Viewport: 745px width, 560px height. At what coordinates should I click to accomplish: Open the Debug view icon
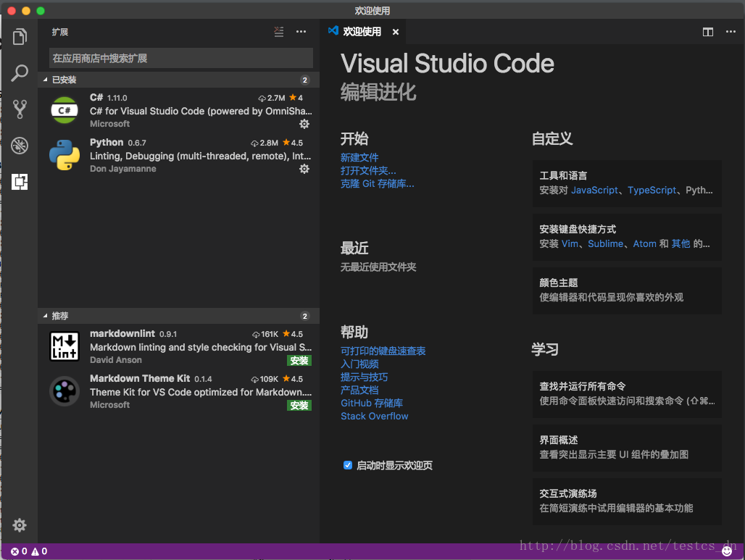tap(20, 146)
